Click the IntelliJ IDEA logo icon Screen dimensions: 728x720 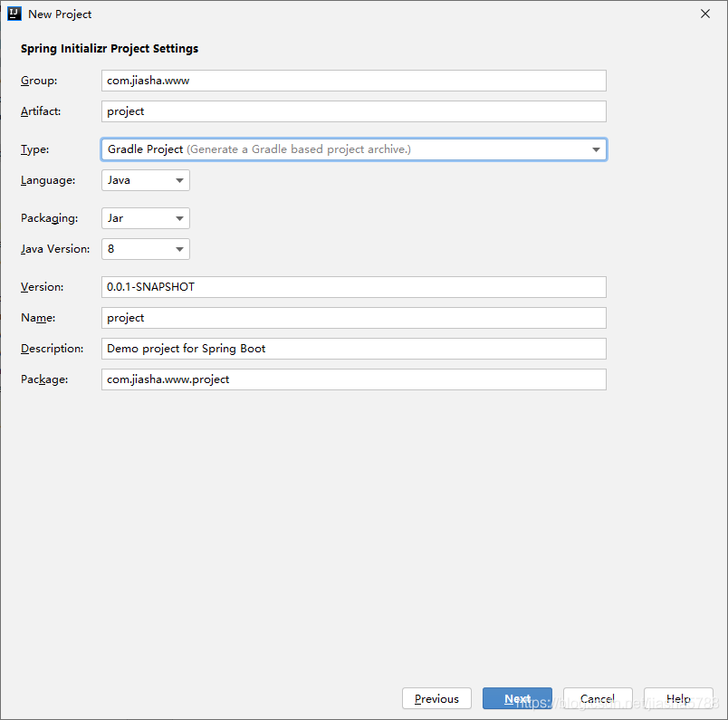pyautogui.click(x=14, y=14)
